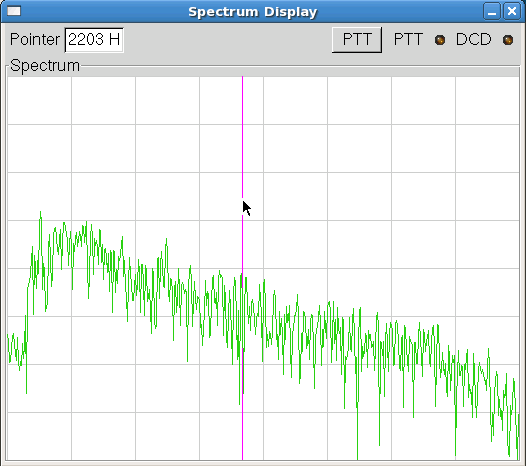Open the window menu icon in title bar
526x466 pixels.
(14, 11)
